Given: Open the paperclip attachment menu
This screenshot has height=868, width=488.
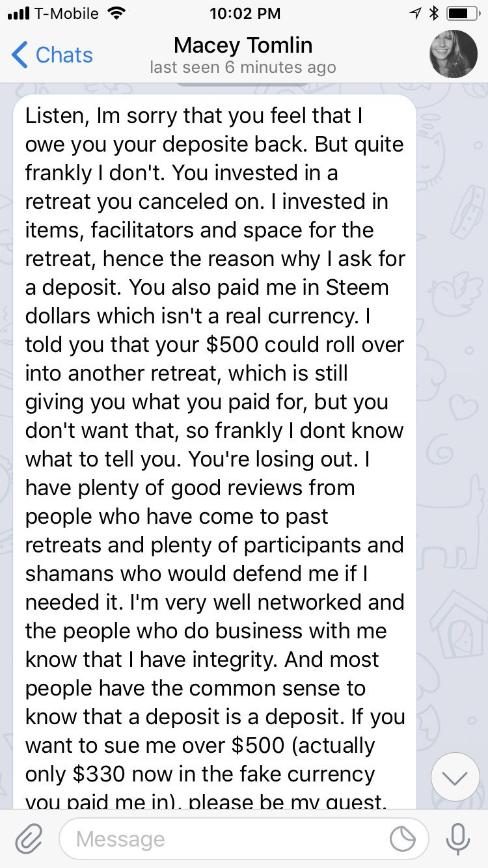Looking at the screenshot, I should pyautogui.click(x=29, y=839).
